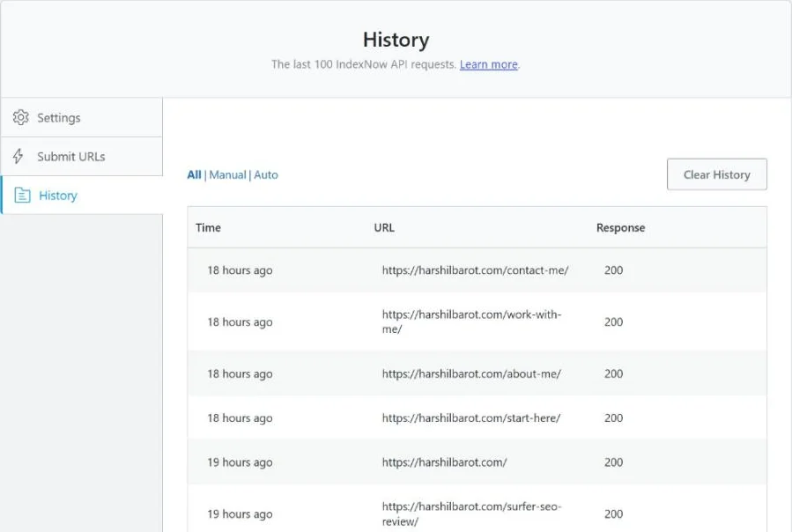
Task: Click the History page heading
Action: tap(396, 40)
